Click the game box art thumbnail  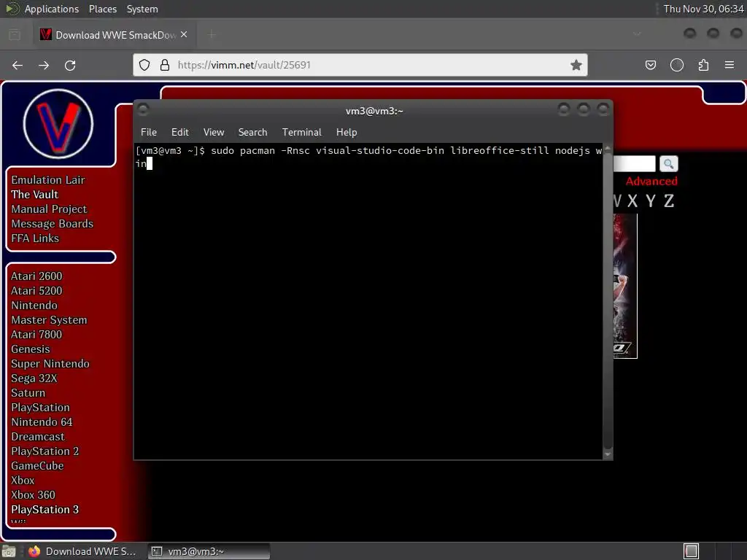[625, 286]
